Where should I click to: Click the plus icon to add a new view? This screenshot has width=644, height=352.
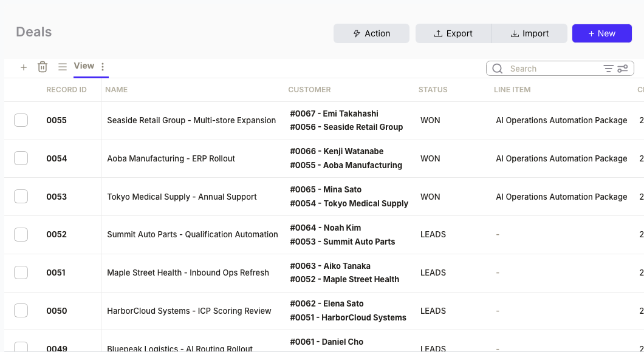click(24, 67)
